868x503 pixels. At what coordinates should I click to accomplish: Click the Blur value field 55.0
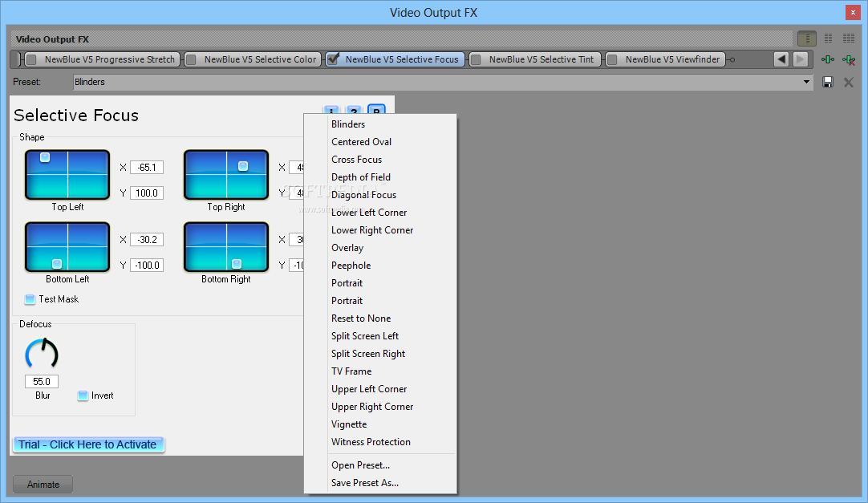pyautogui.click(x=42, y=381)
